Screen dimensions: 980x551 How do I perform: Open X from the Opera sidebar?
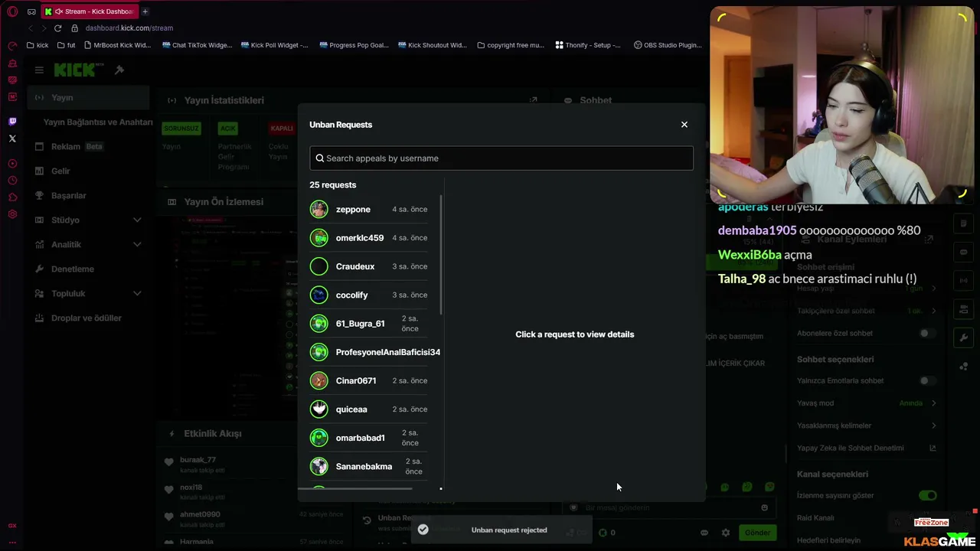[x=12, y=139]
